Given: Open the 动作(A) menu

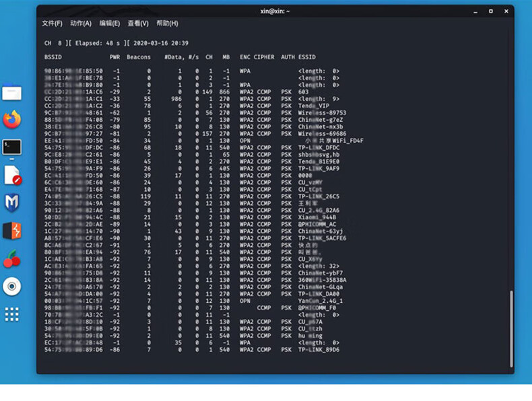Looking at the screenshot, I should pyautogui.click(x=80, y=24).
